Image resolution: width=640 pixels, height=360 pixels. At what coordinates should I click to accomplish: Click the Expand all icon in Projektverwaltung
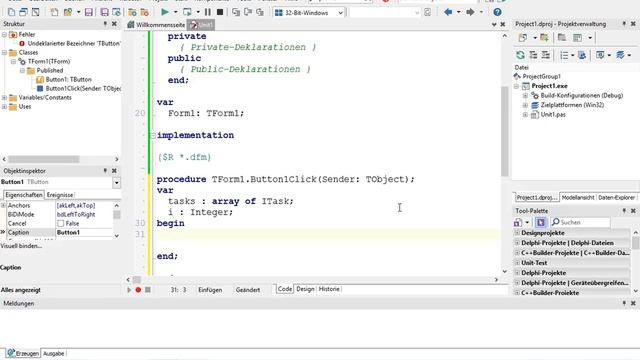pos(533,55)
